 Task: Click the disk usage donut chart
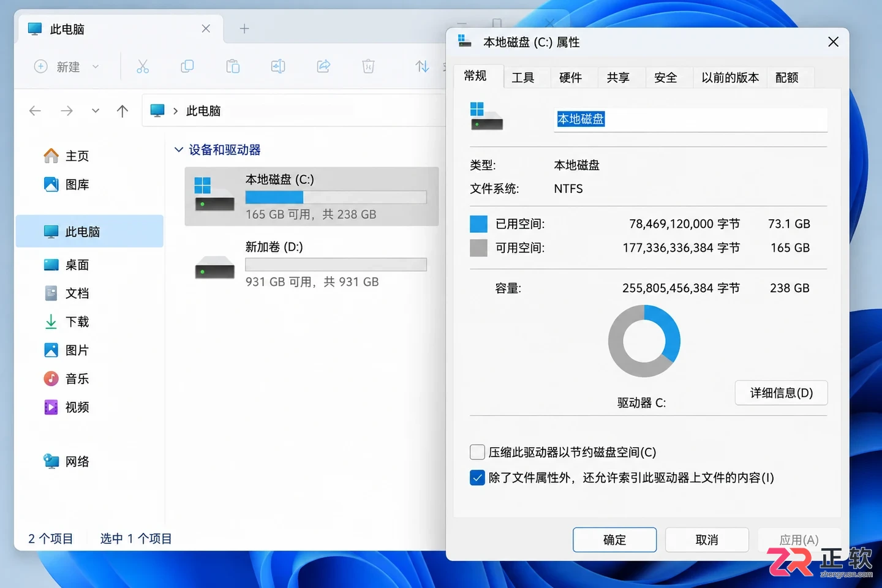pyautogui.click(x=644, y=341)
